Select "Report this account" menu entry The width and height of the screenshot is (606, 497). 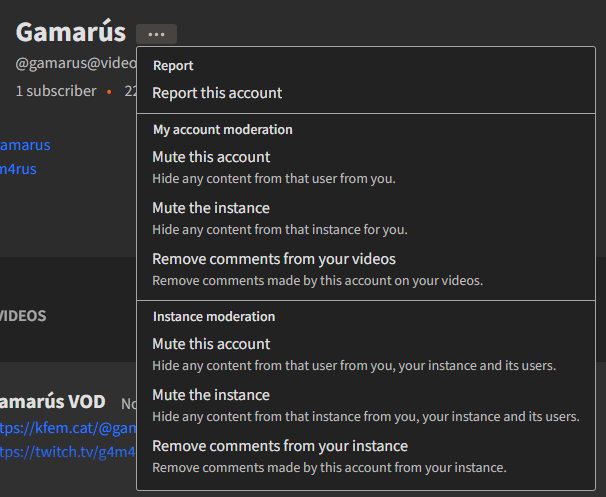pyautogui.click(x=217, y=93)
